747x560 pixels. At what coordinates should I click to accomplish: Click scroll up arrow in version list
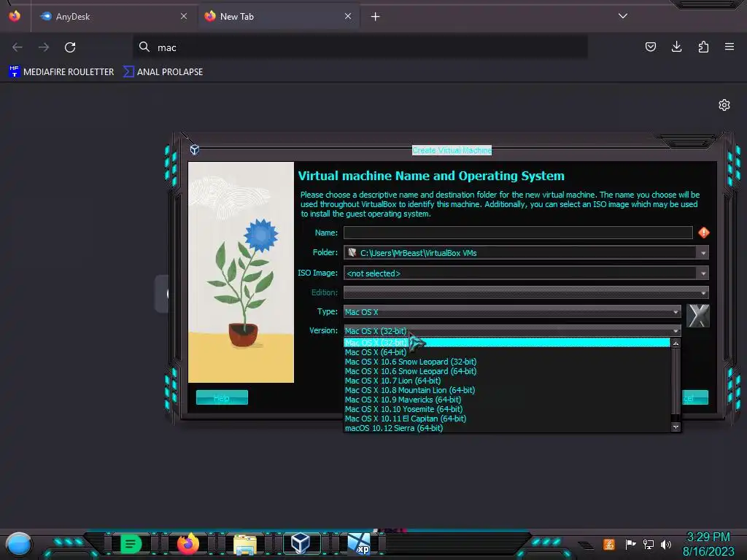click(676, 343)
